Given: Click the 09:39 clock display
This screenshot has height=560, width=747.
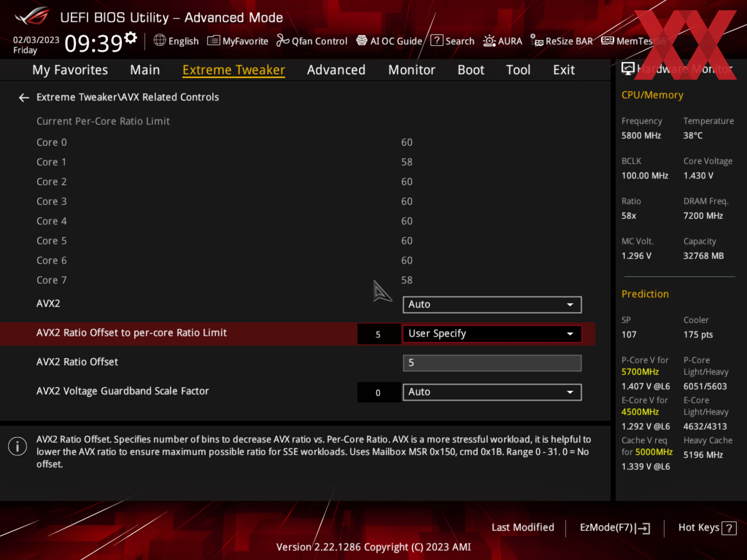Looking at the screenshot, I should pos(93,43).
